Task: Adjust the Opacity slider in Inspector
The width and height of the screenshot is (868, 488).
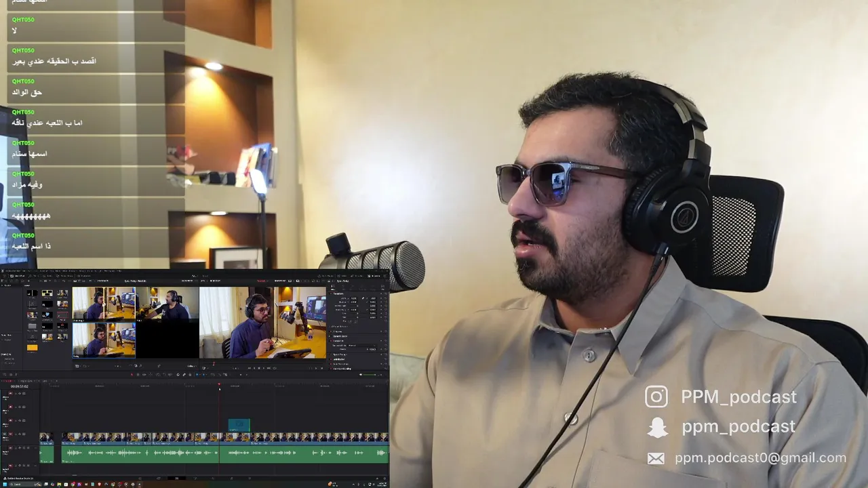Action: (x=357, y=349)
